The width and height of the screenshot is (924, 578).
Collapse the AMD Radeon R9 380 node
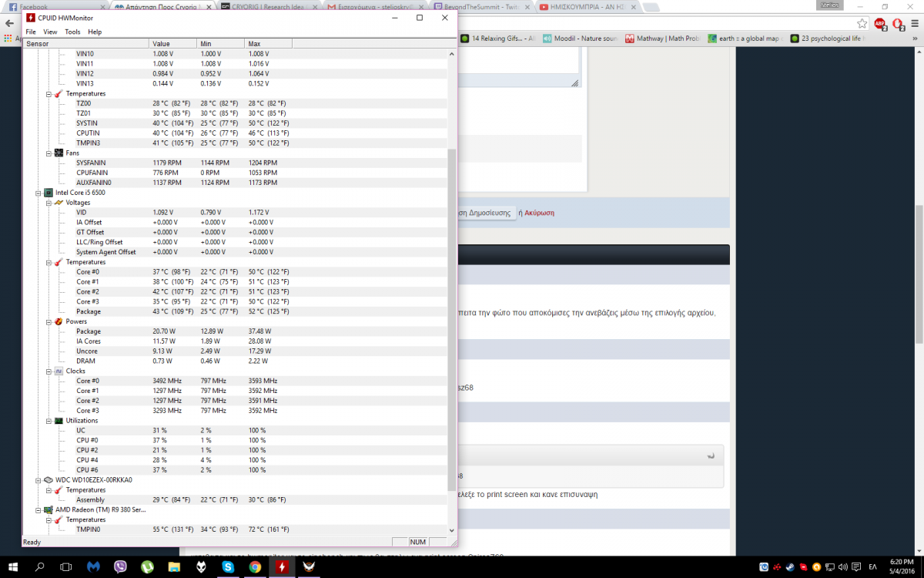tap(38, 509)
